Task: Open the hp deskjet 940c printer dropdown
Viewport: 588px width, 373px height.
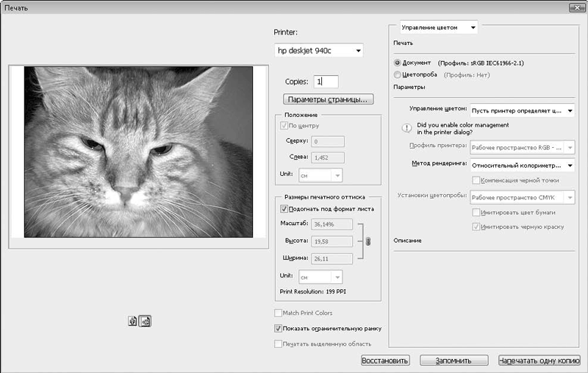Action: 318,51
